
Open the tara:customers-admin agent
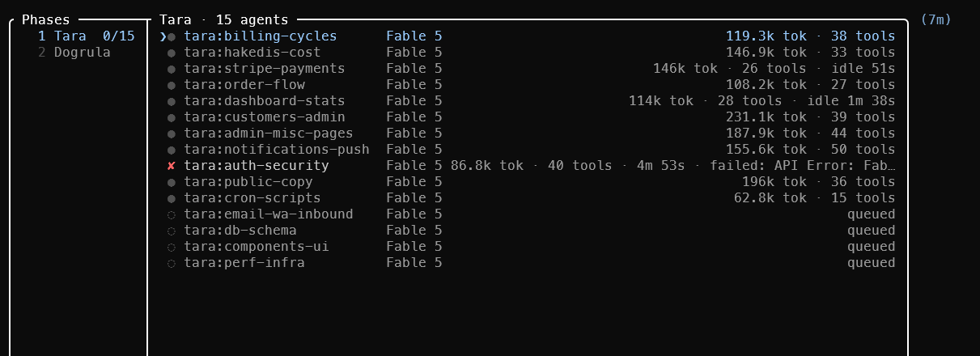528,117
